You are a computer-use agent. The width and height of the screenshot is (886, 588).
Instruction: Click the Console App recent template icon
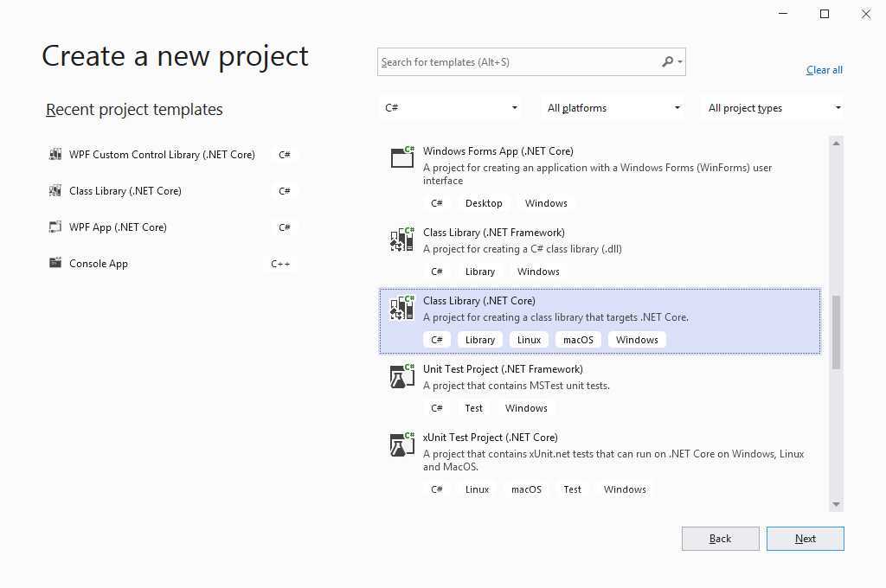click(55, 263)
